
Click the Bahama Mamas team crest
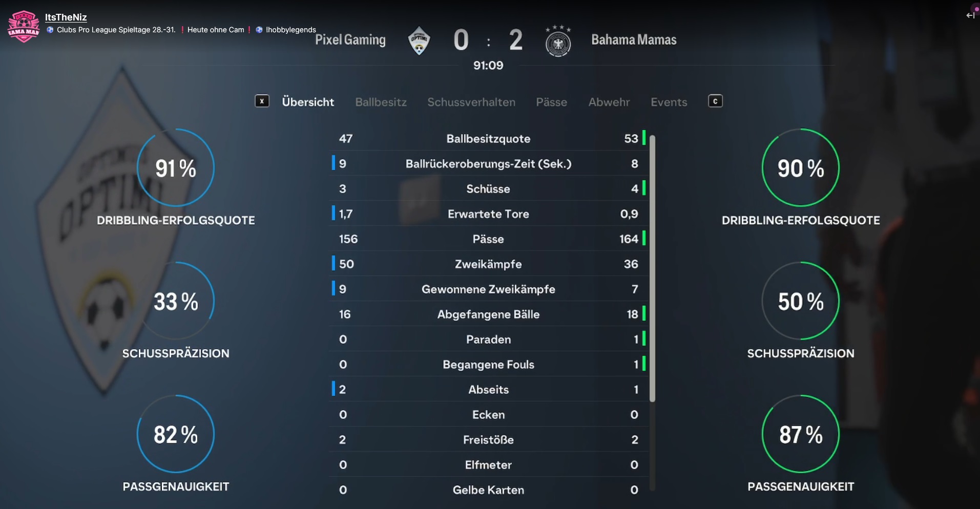click(x=558, y=41)
